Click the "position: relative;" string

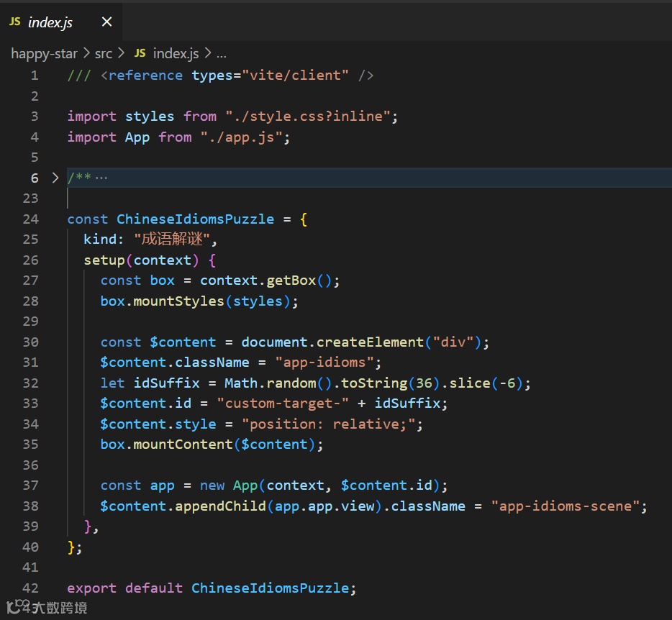coord(328,424)
